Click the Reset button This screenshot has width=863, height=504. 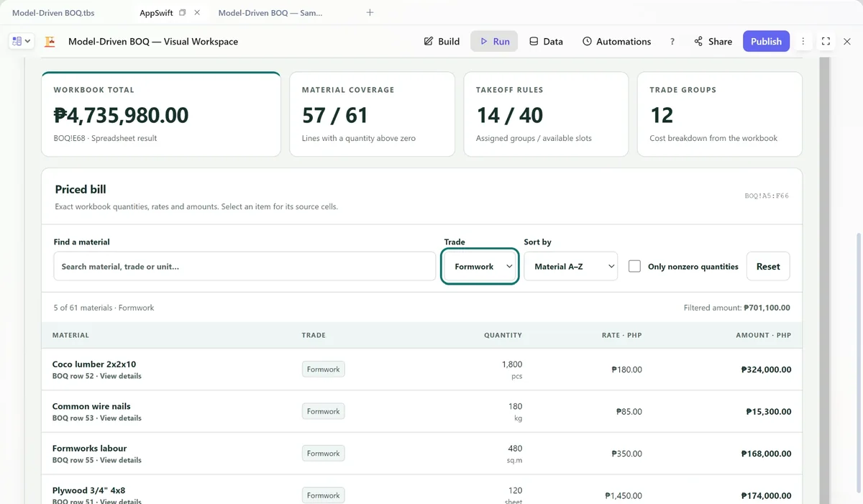pos(768,266)
